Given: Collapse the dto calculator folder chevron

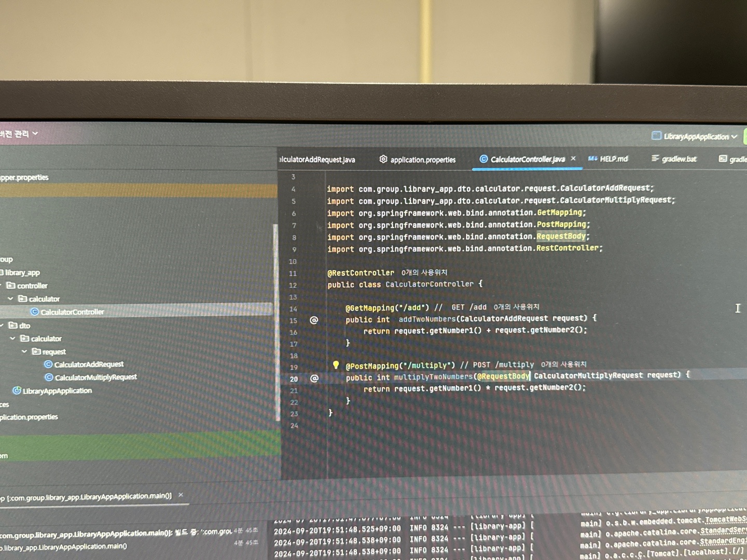Looking at the screenshot, I should [13, 338].
